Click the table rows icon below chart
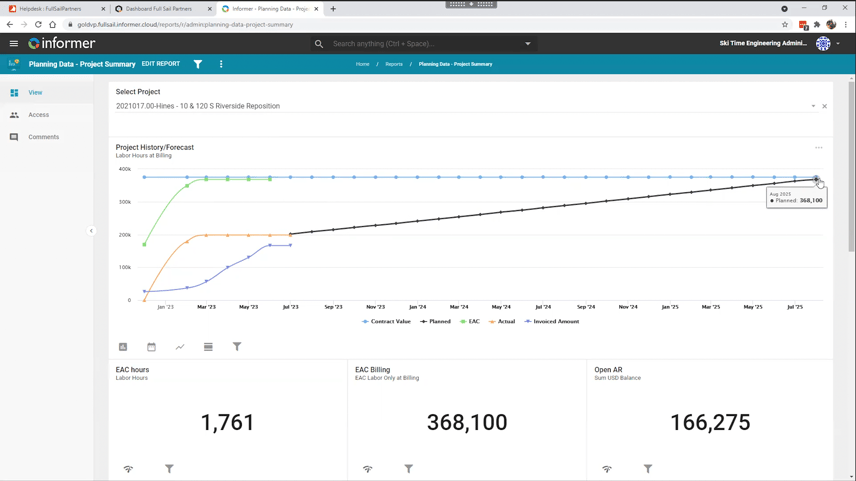Viewport: 856px width, 481px height. point(208,347)
